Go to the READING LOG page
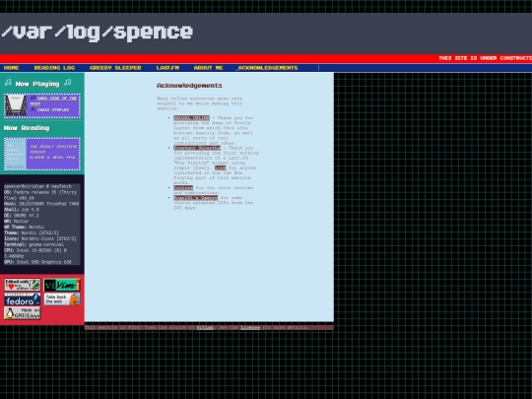The image size is (532, 399). 54,68
